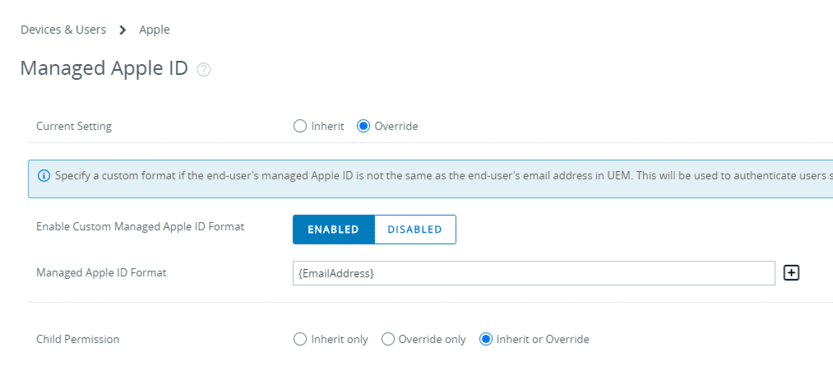Click the custom format info banner text
This screenshot has width=833, height=385.
(x=444, y=176)
